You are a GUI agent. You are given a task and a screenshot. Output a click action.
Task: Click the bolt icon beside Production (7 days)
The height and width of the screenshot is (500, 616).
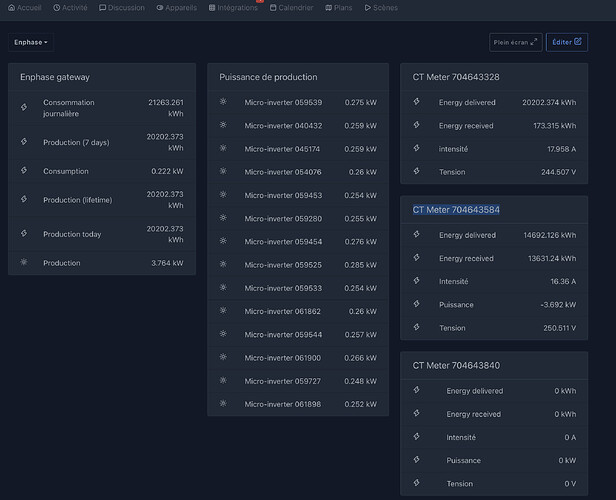click(x=24, y=141)
